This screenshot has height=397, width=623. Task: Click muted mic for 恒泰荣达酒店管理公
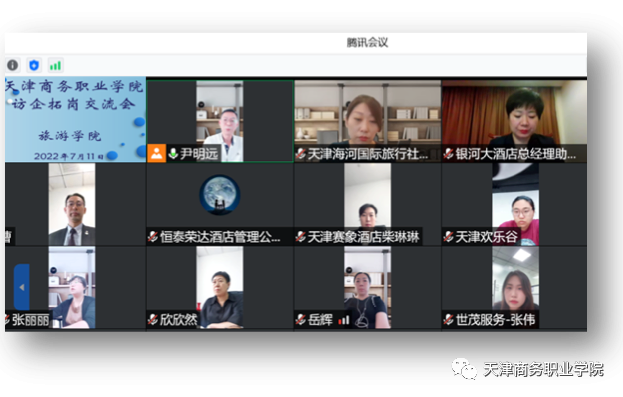(x=153, y=237)
